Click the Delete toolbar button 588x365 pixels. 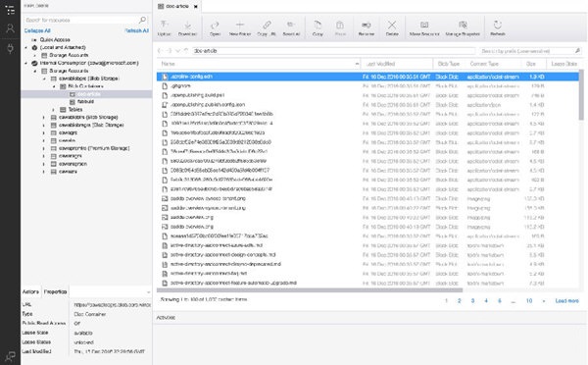click(392, 28)
